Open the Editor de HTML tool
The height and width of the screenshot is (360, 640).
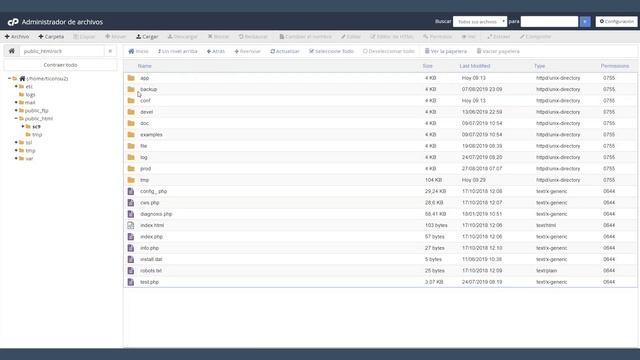pyautogui.click(x=391, y=36)
